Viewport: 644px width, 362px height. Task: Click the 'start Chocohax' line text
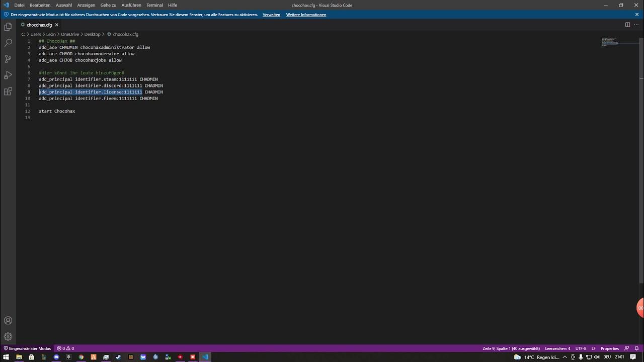[57, 111]
